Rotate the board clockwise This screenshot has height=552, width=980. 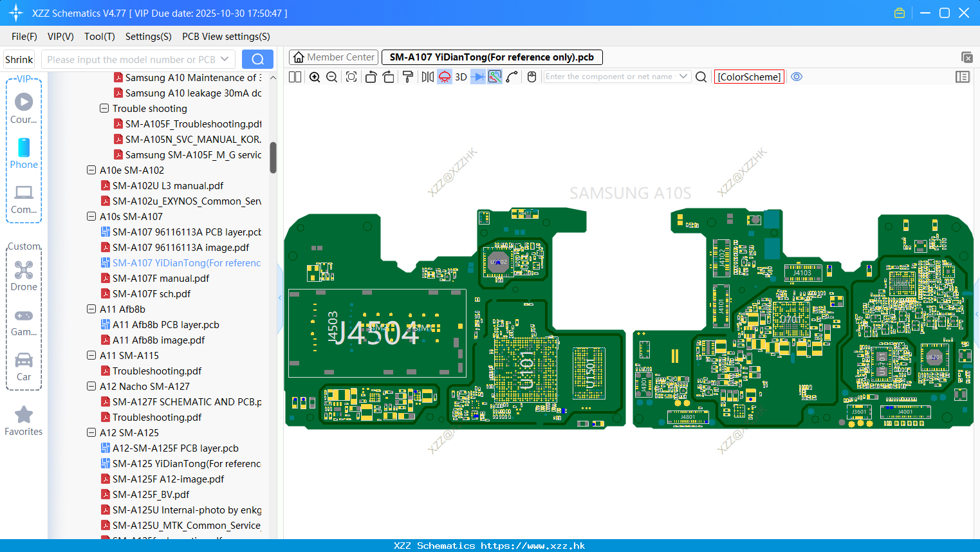[389, 77]
